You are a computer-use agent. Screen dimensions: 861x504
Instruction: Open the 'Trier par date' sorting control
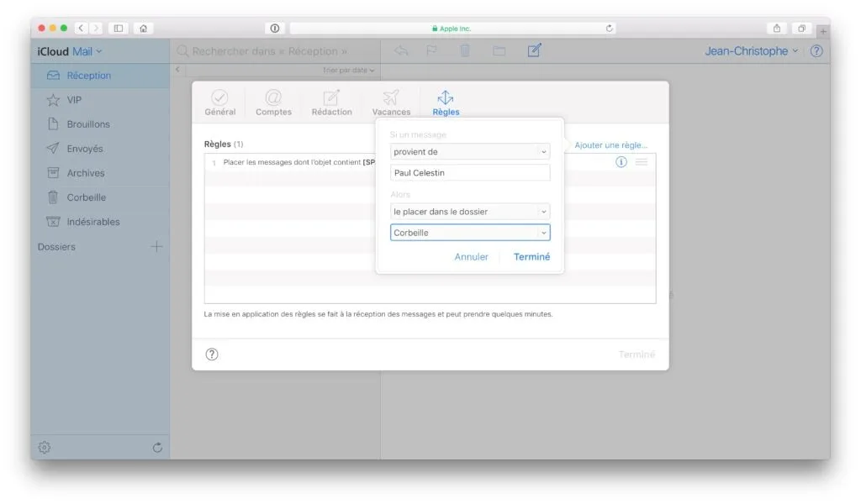coord(346,71)
